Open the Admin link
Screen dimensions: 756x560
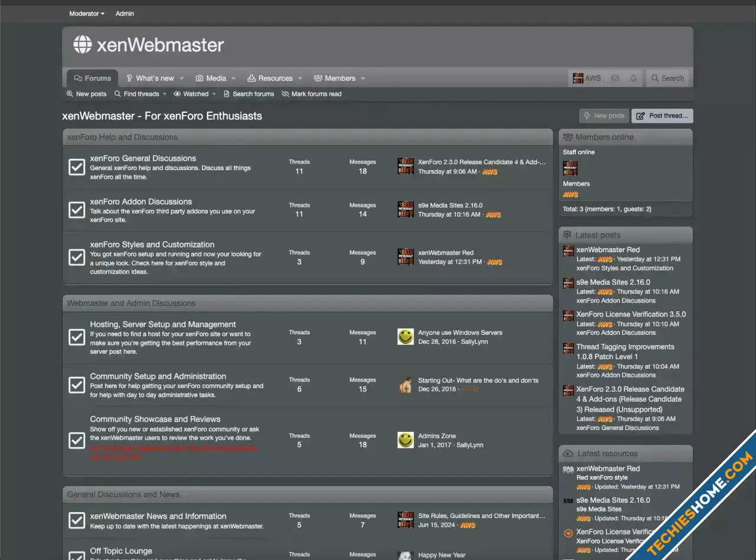click(x=125, y=14)
